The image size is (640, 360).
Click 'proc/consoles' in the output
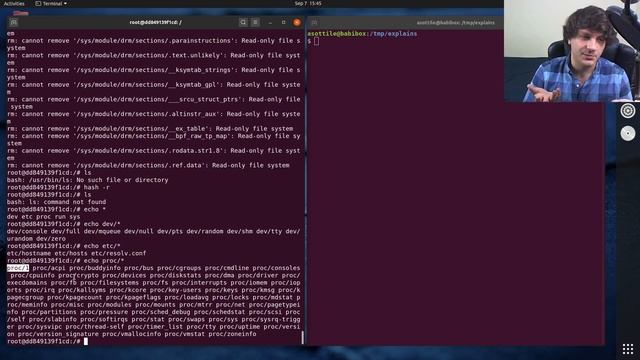276,268
